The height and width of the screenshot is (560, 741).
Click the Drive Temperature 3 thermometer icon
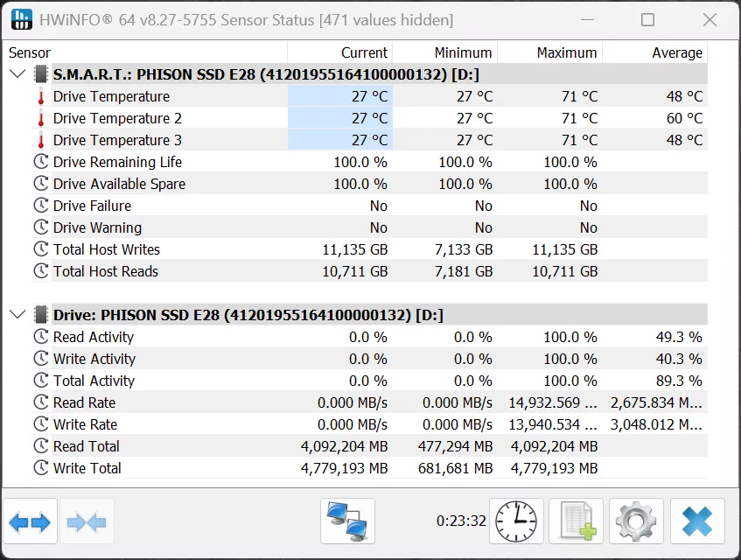pos(41,140)
